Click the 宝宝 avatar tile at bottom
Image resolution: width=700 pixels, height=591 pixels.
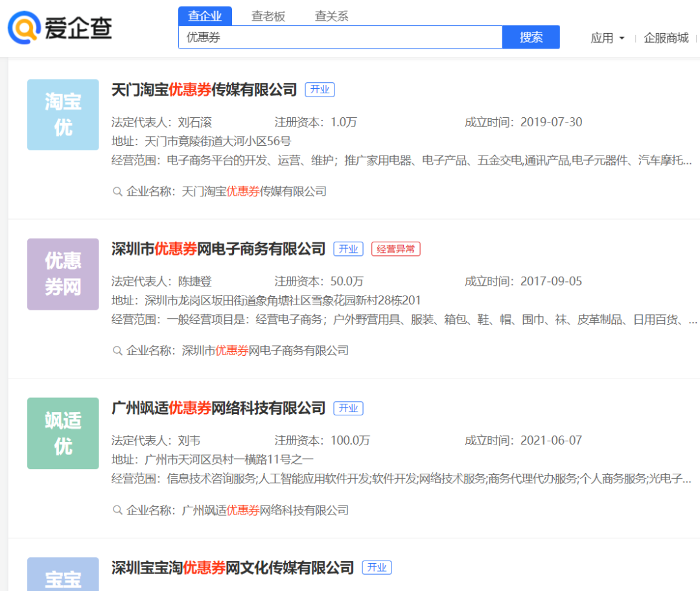pyautogui.click(x=63, y=574)
